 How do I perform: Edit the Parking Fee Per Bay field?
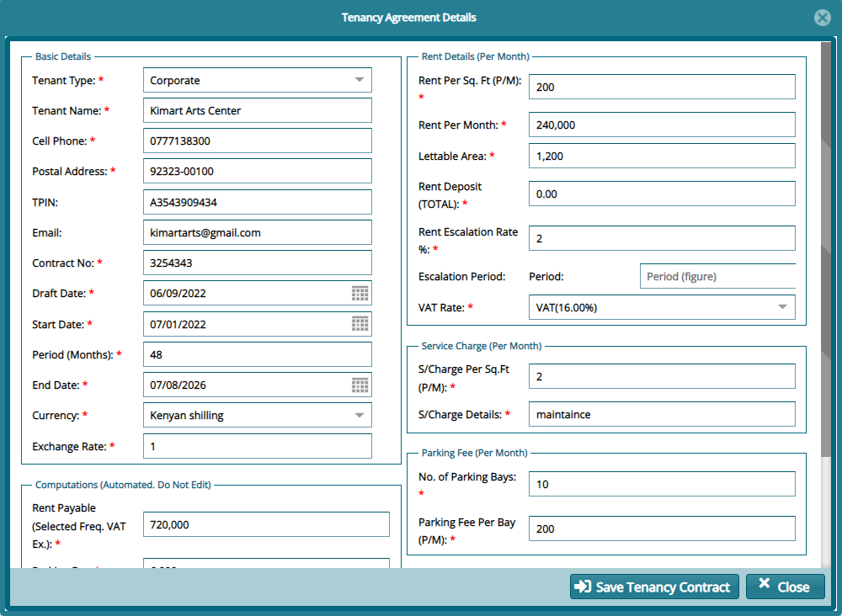coord(662,528)
